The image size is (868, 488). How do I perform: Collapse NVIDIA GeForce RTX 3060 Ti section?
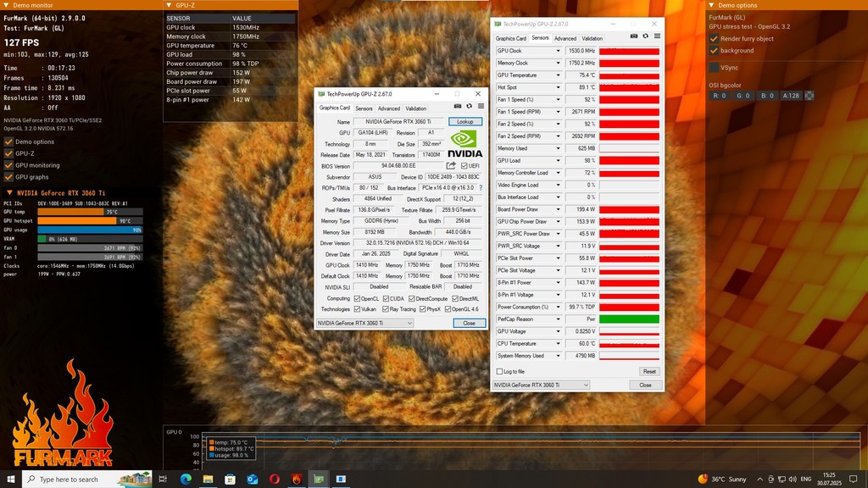click(9, 193)
